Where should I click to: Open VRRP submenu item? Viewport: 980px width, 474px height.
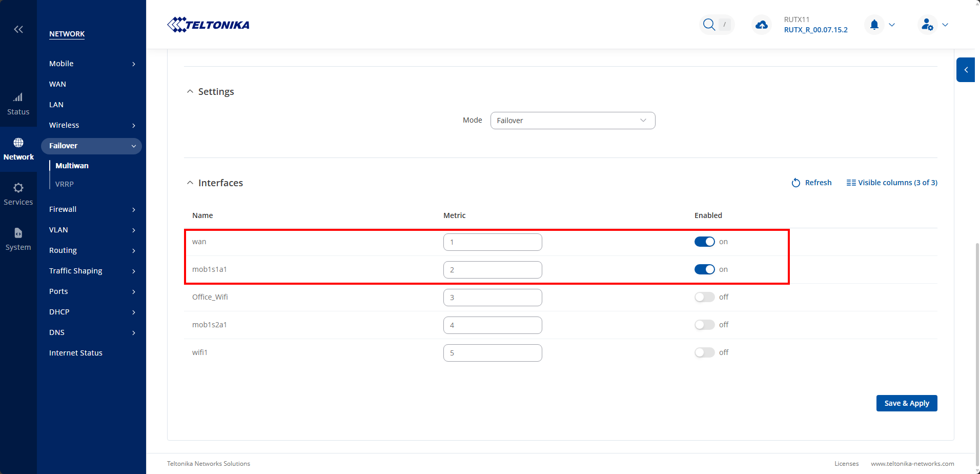point(65,184)
